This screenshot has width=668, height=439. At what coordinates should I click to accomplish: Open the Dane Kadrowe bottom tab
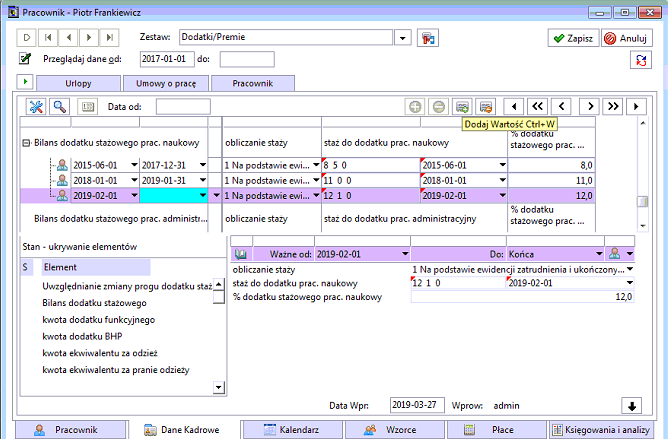click(x=184, y=430)
